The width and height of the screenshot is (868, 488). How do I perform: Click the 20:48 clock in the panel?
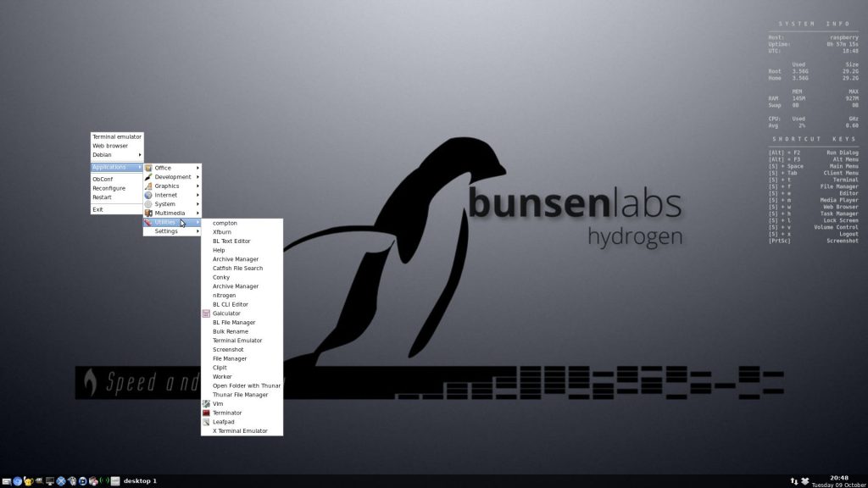coord(839,478)
